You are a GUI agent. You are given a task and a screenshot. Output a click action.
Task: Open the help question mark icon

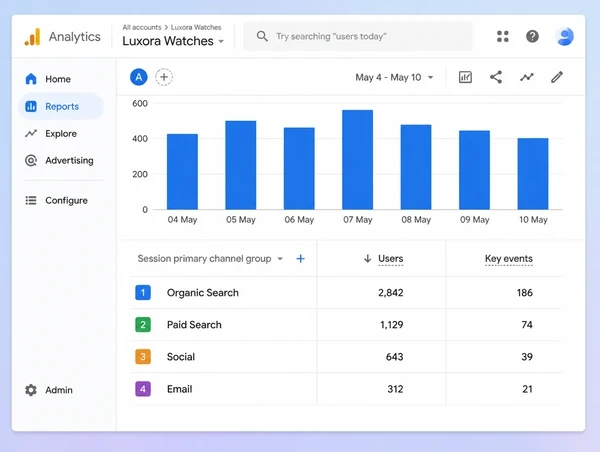point(532,36)
